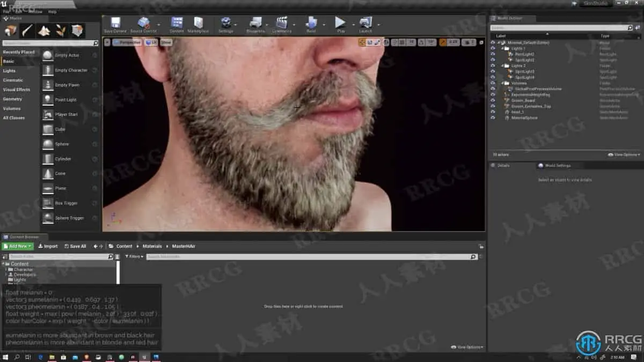The height and width of the screenshot is (362, 644).
Task: Click the Build toolbar icon
Action: pyautogui.click(x=311, y=23)
